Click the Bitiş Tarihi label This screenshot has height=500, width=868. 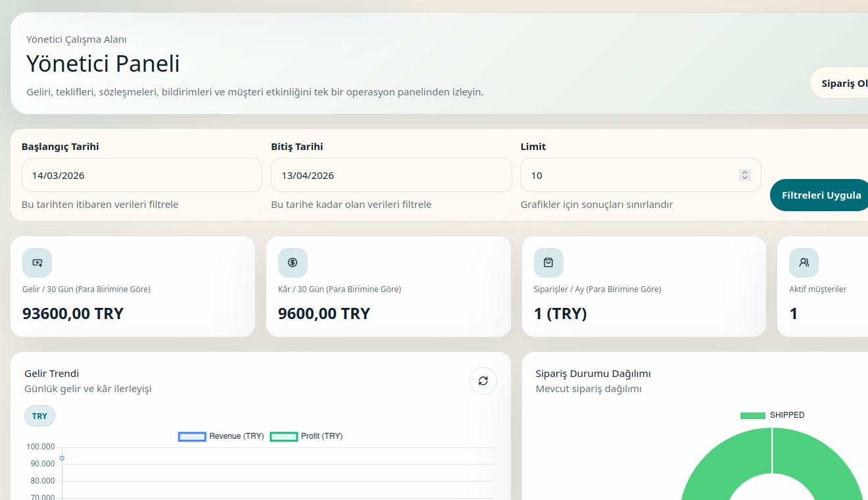point(297,147)
